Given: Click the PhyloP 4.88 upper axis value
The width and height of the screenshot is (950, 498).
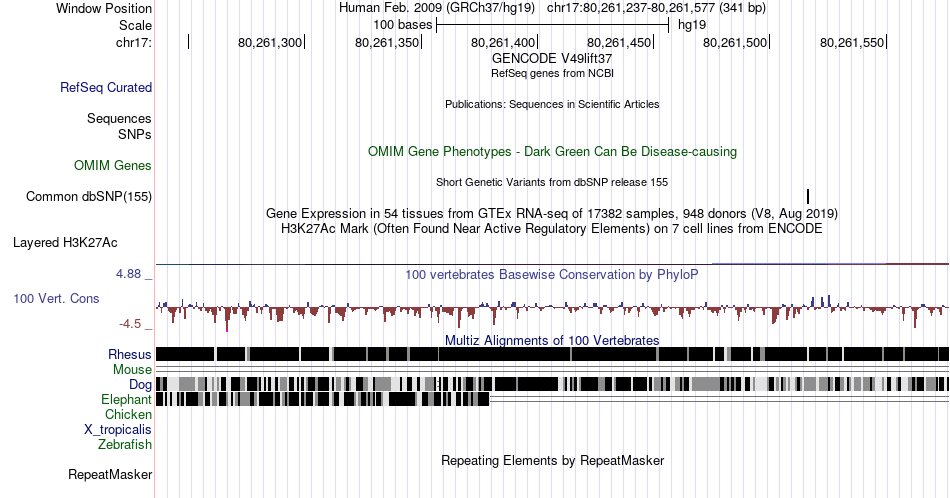Looking at the screenshot, I should [x=128, y=274].
